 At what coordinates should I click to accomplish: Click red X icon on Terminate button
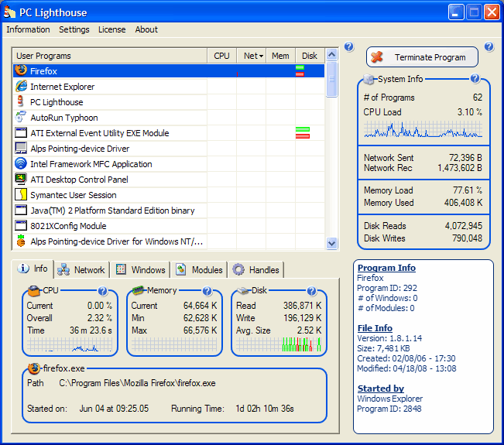(377, 57)
